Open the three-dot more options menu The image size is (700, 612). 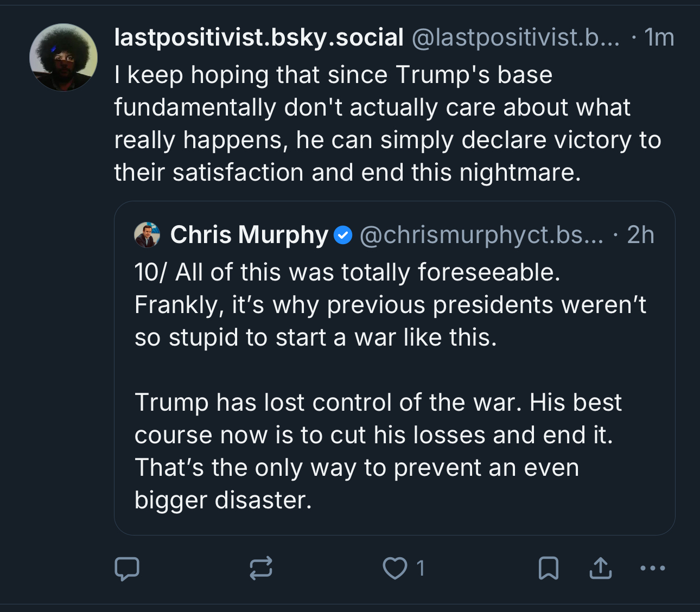652,569
